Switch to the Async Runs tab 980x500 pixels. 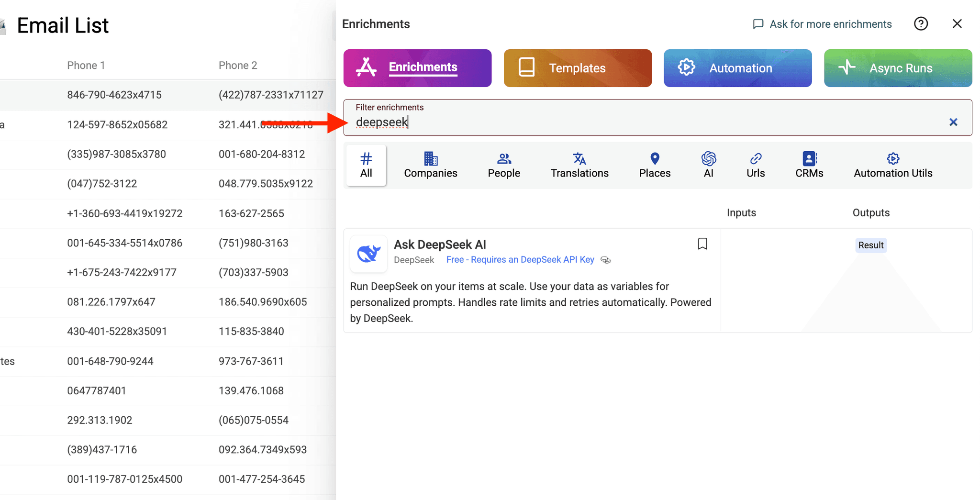click(x=897, y=68)
